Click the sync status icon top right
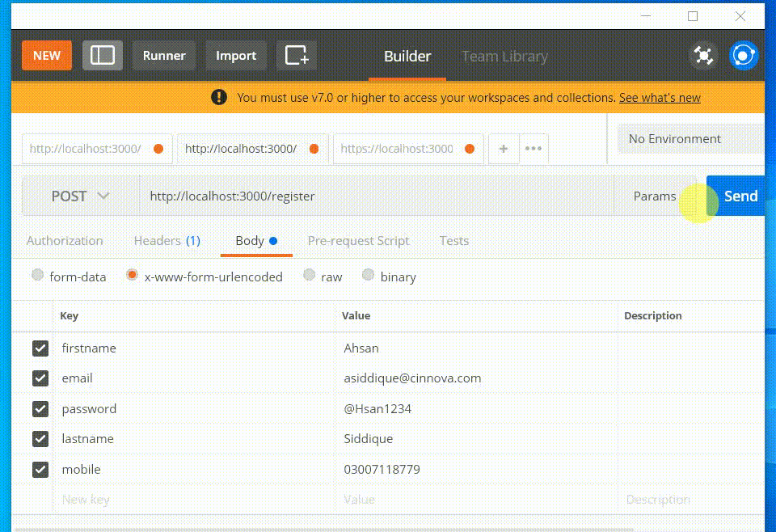The image size is (776, 532). [x=743, y=55]
